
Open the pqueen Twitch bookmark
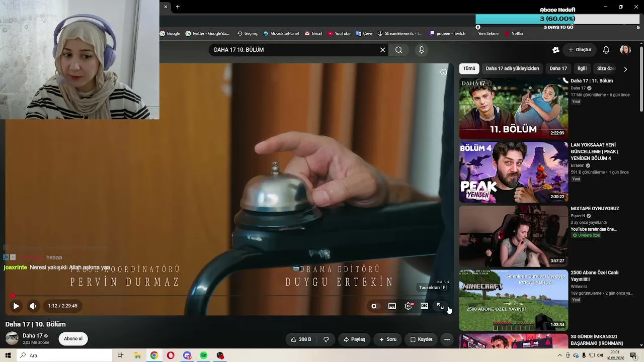pyautogui.click(x=448, y=34)
